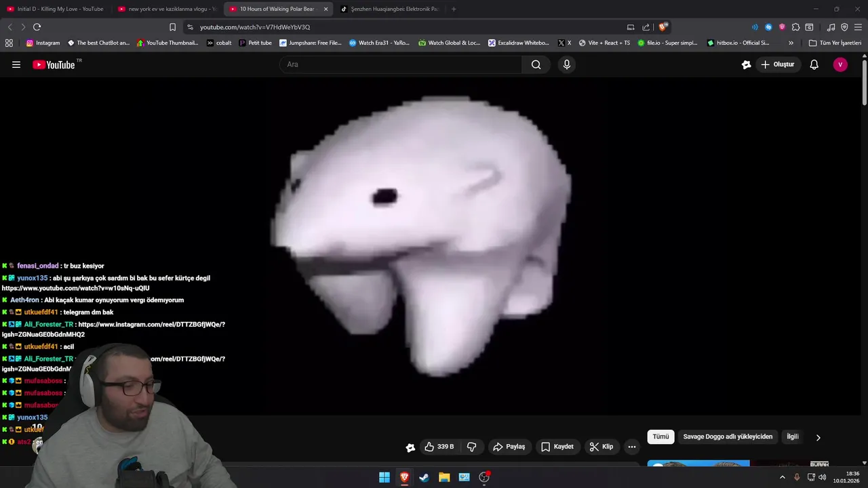Screen dimensions: 868x488
Task: Click the page vertical scrollbar thumb
Action: point(865,83)
